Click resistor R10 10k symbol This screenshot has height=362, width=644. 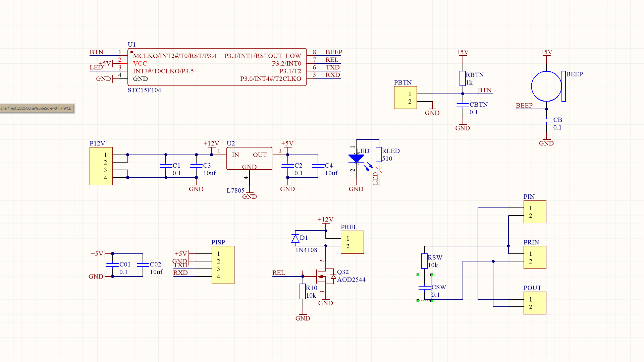click(x=302, y=292)
